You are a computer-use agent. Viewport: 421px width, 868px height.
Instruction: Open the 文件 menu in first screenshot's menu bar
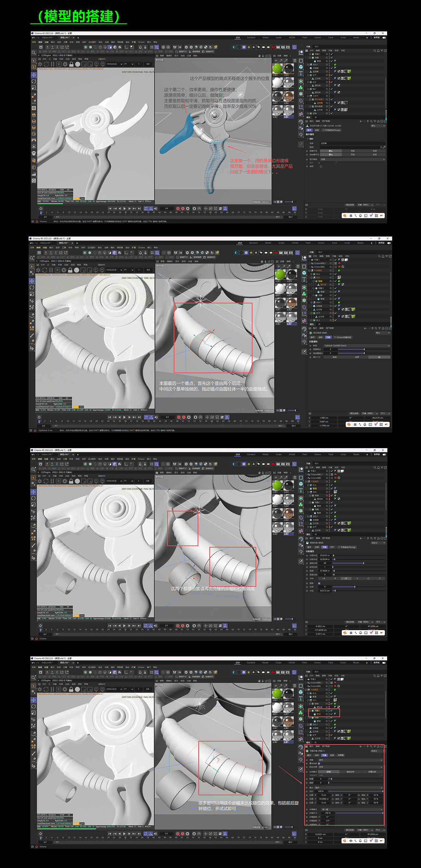tap(34, 42)
